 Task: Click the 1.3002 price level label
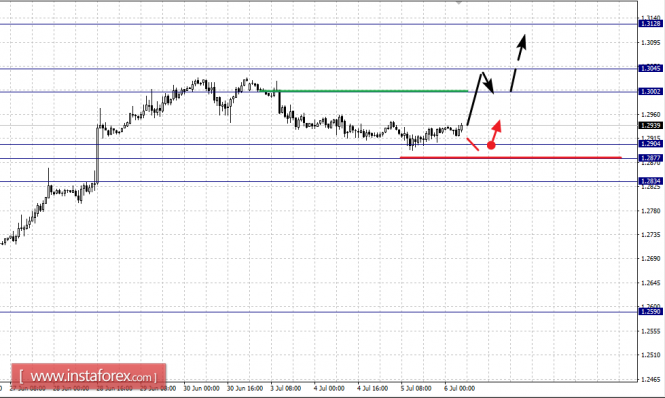pos(651,92)
